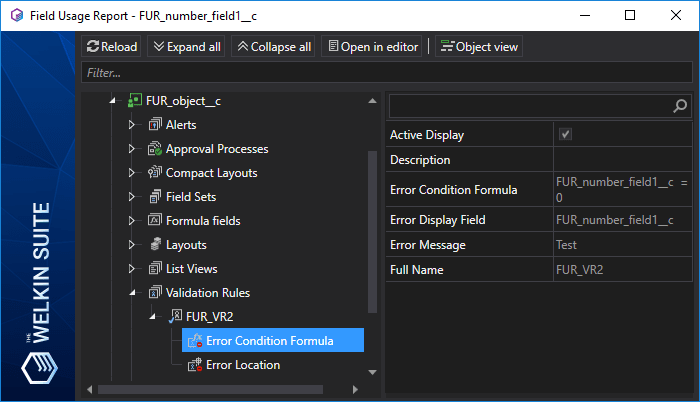The height and width of the screenshot is (402, 700).
Task: Open the item in editor
Action: (x=372, y=46)
